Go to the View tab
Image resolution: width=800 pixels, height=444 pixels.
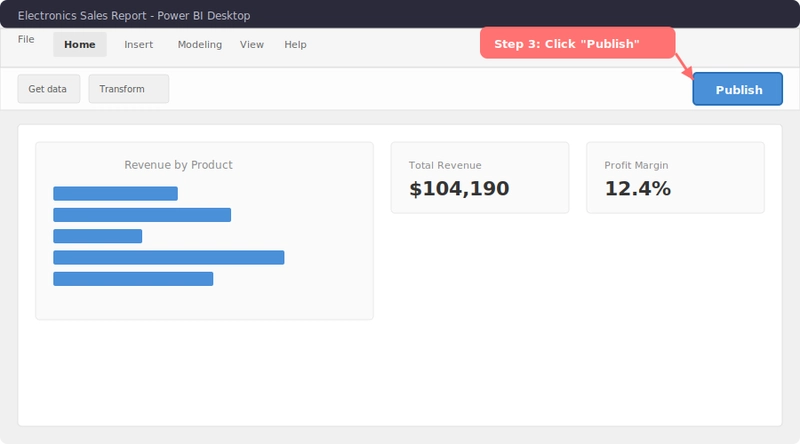pyautogui.click(x=252, y=45)
